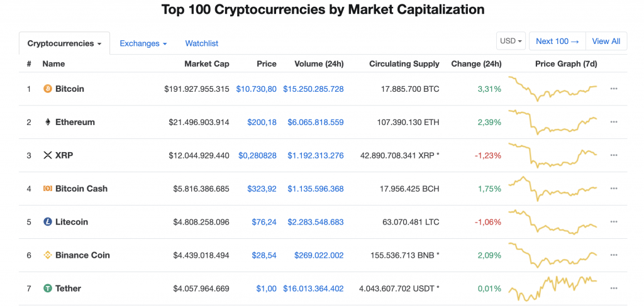The height and width of the screenshot is (308, 644).
Task: Click the Tether logo icon
Action: (x=47, y=289)
